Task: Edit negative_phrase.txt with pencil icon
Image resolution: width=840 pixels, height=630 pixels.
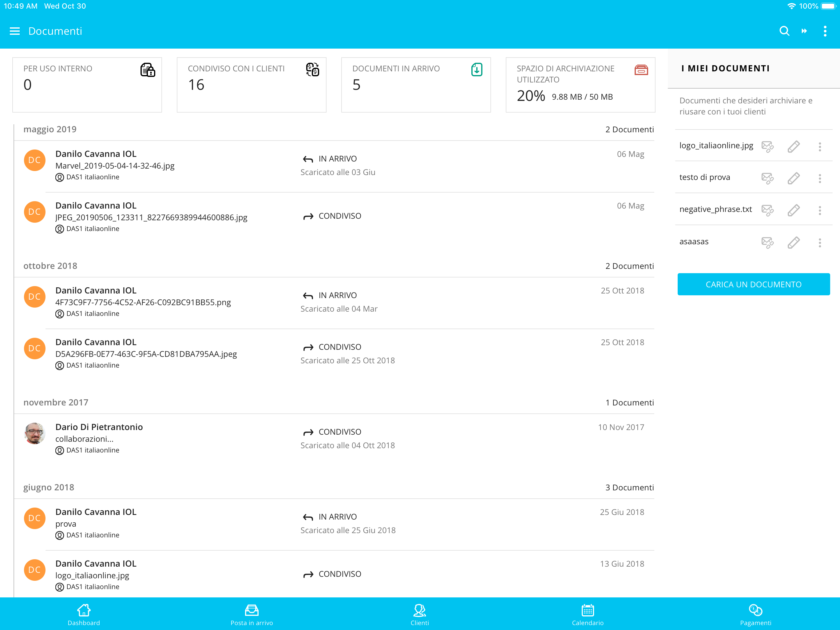Action: [x=794, y=210]
